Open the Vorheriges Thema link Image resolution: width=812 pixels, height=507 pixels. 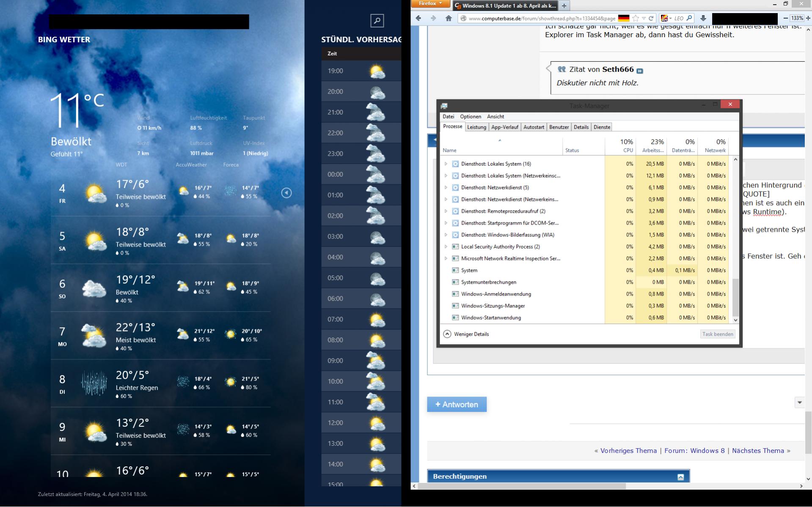pos(628,451)
